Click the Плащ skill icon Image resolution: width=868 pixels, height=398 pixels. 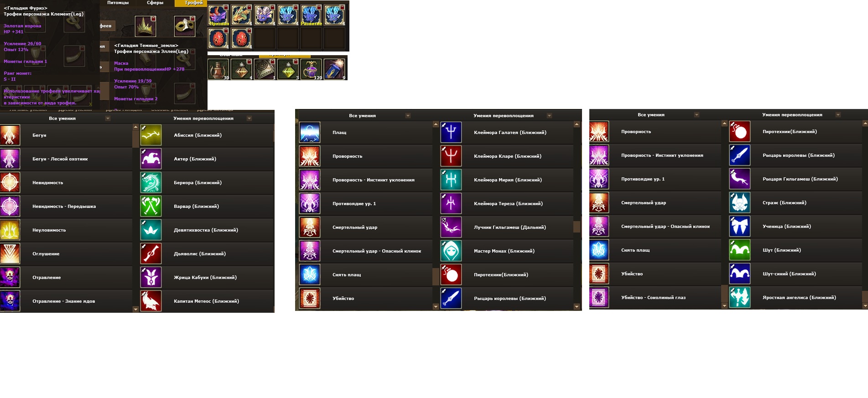(310, 133)
